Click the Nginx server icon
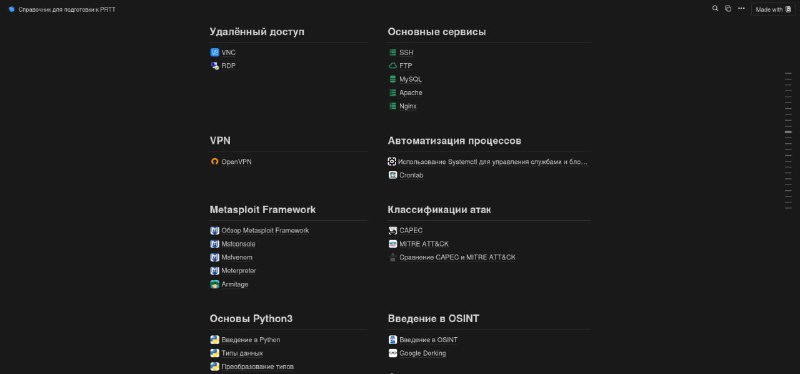 pyautogui.click(x=392, y=106)
